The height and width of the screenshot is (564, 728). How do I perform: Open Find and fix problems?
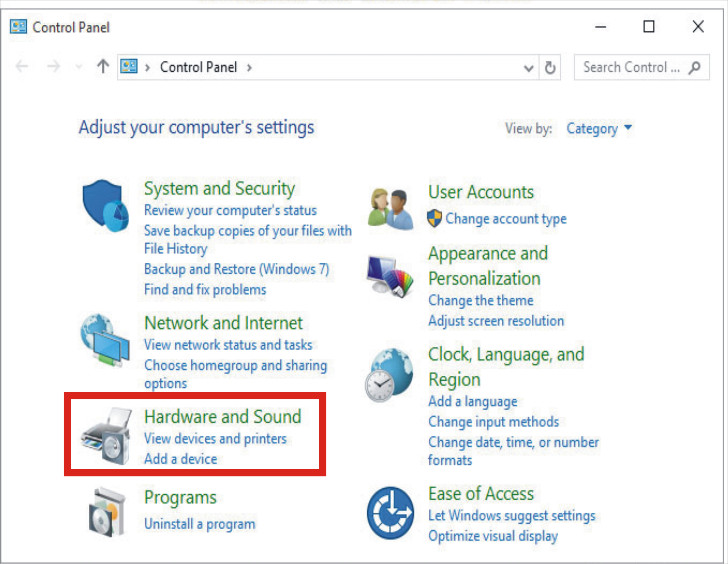[205, 290]
